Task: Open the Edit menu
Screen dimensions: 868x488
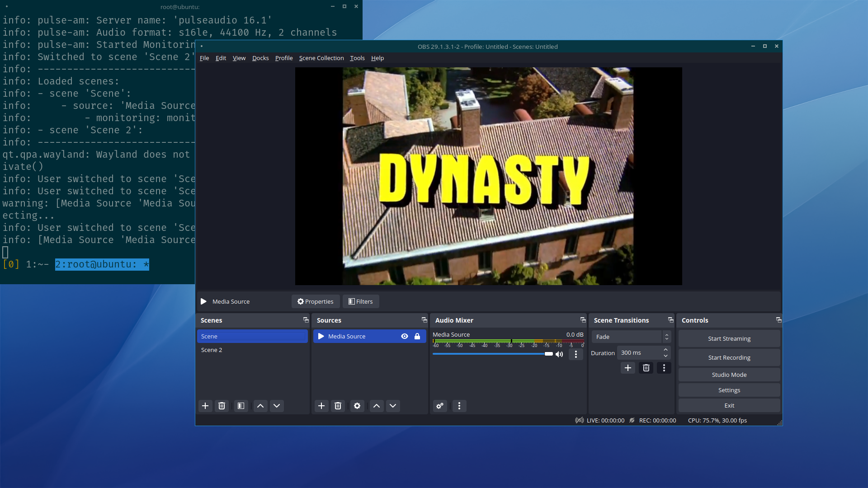Action: click(221, 58)
